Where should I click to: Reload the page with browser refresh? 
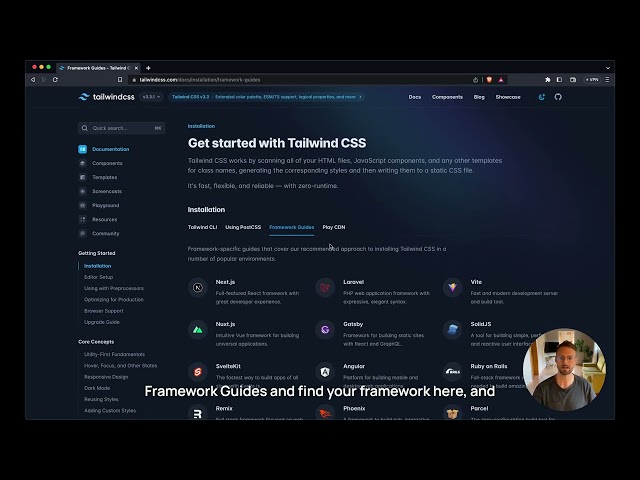55,80
